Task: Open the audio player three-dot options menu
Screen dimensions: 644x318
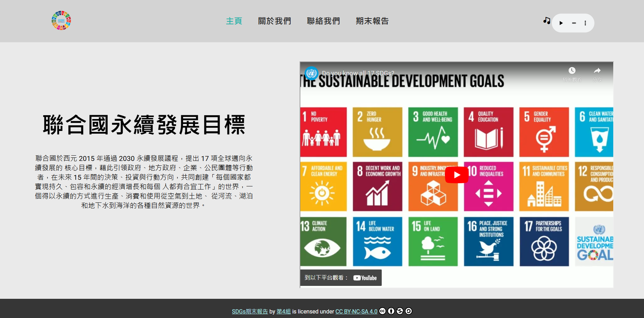Action: [585, 23]
